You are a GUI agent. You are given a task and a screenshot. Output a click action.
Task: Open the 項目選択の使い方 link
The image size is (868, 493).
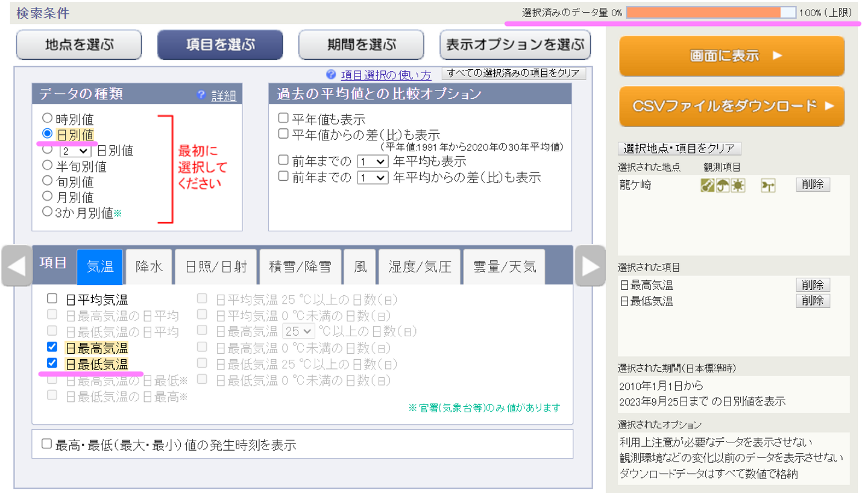pyautogui.click(x=386, y=75)
